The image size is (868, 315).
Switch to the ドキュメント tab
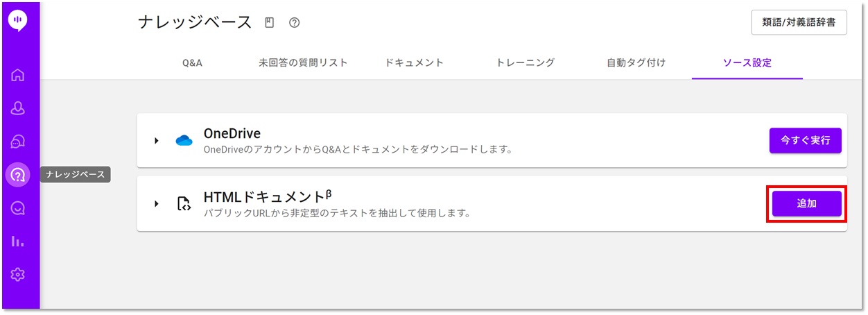tap(414, 62)
